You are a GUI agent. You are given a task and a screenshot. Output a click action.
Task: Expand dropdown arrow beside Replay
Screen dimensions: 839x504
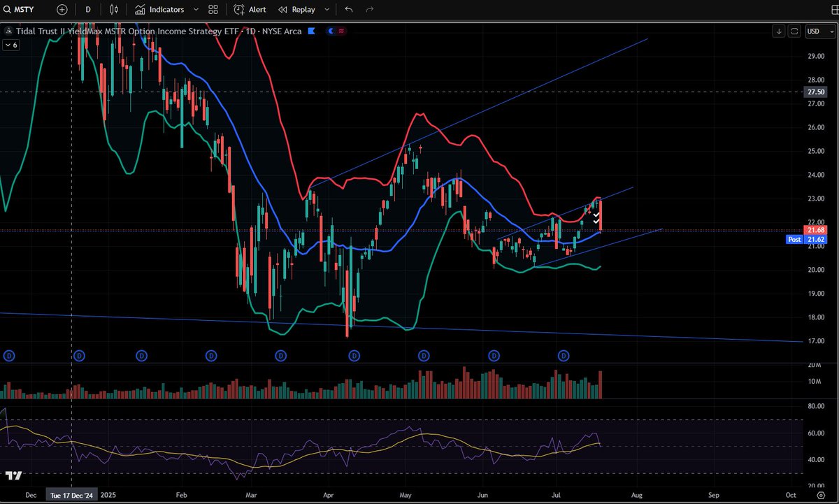pyautogui.click(x=327, y=10)
